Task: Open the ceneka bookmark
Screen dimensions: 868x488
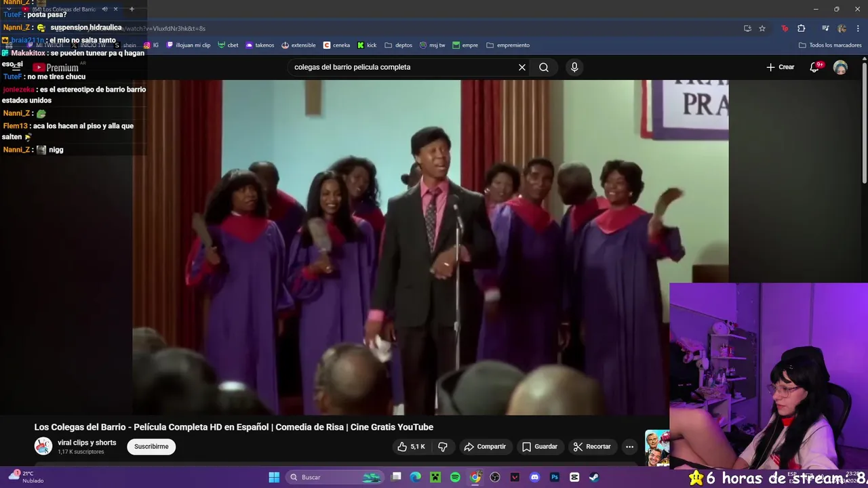Action: coord(336,45)
